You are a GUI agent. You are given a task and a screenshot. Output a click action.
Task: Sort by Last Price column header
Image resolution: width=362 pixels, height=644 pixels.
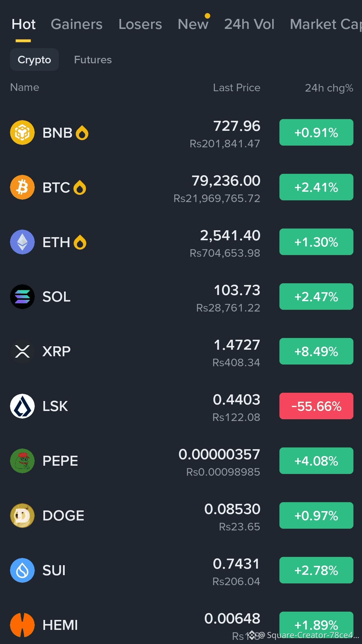(x=236, y=88)
